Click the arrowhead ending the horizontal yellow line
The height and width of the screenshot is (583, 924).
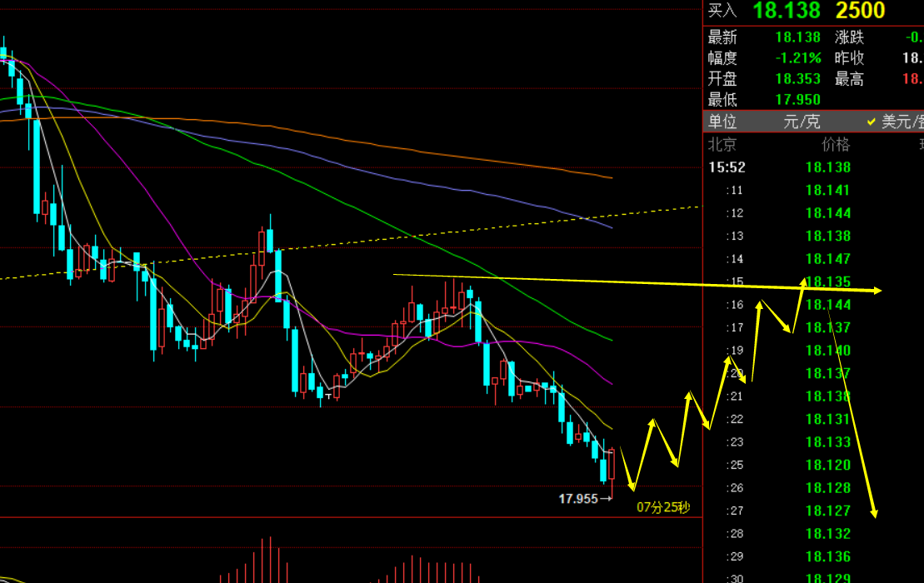(877, 291)
